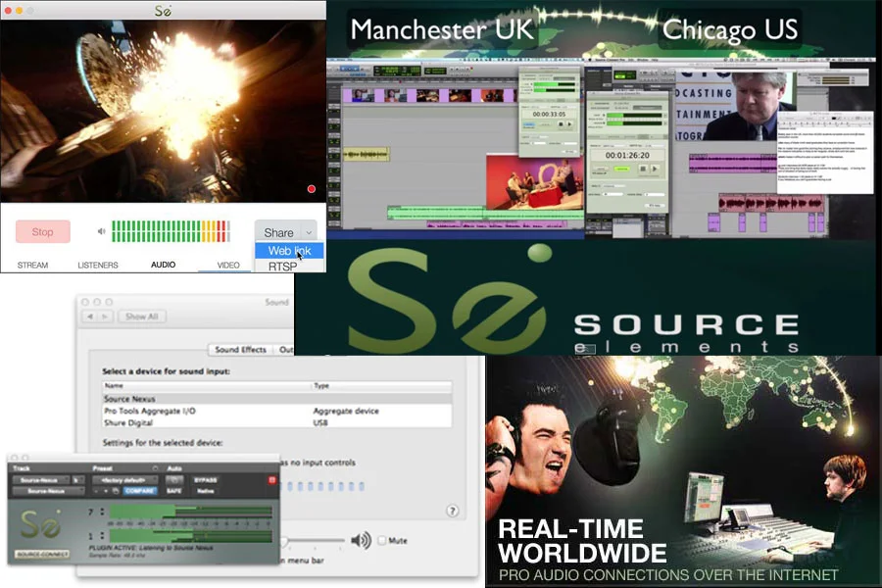Image resolution: width=882 pixels, height=588 pixels.
Task: Select the Shure Digital input device row
Action: [276, 422]
